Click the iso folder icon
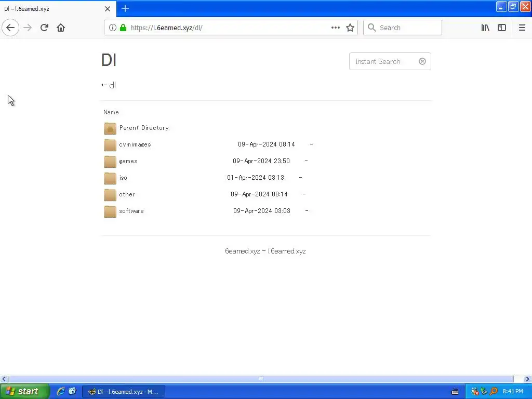The height and width of the screenshot is (399, 532). point(110,178)
